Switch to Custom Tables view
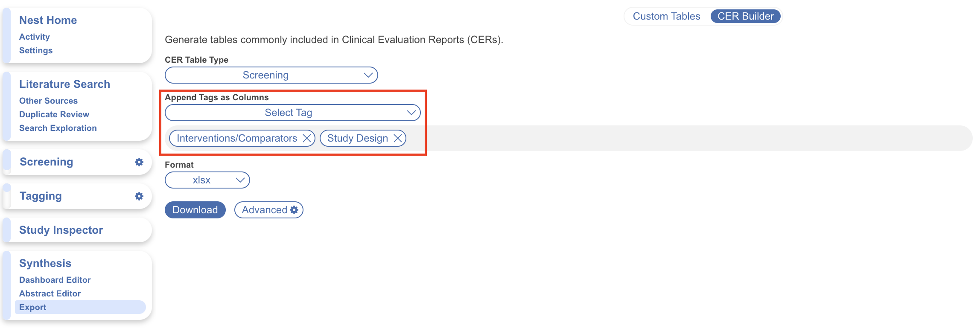Screen dimensions: 980x331 pos(666,16)
